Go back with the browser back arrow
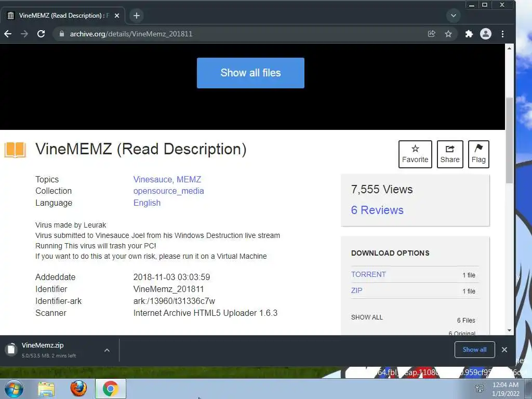This screenshot has width=532, height=399. [x=8, y=34]
